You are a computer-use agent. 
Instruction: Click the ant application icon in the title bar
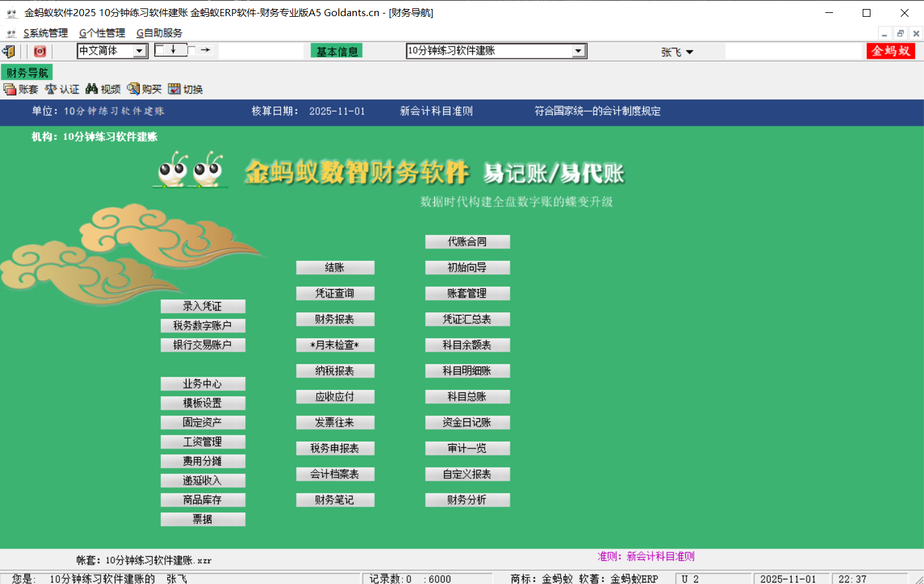pyautogui.click(x=12, y=12)
